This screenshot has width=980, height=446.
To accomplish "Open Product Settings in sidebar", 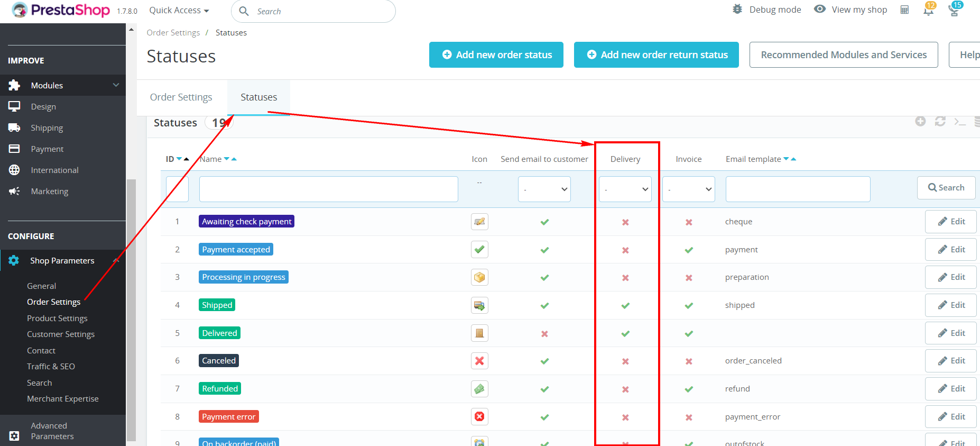I will point(57,318).
